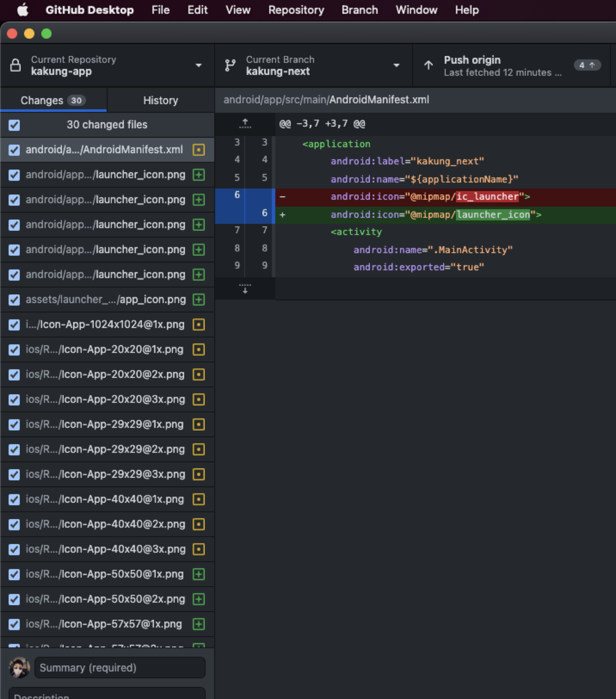Click modified status icon for Icon-App-20x20@2x.png
The image size is (616, 699).
199,374
